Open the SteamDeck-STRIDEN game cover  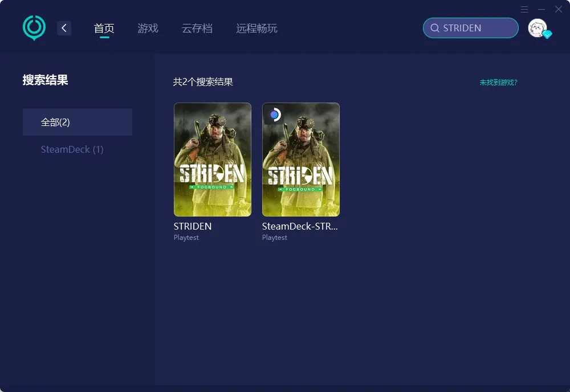click(300, 160)
